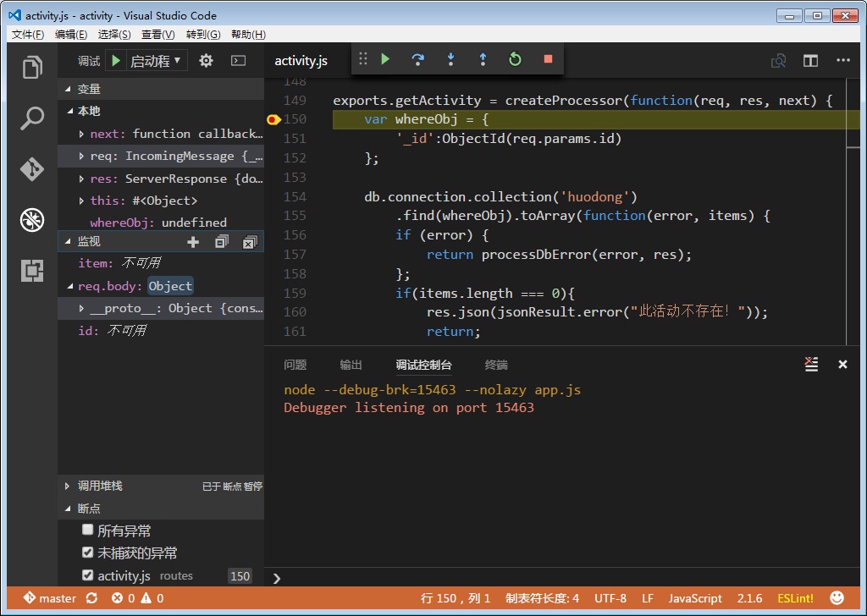Open the errors and warnings count
This screenshot has height=616, width=867.
coord(137,598)
